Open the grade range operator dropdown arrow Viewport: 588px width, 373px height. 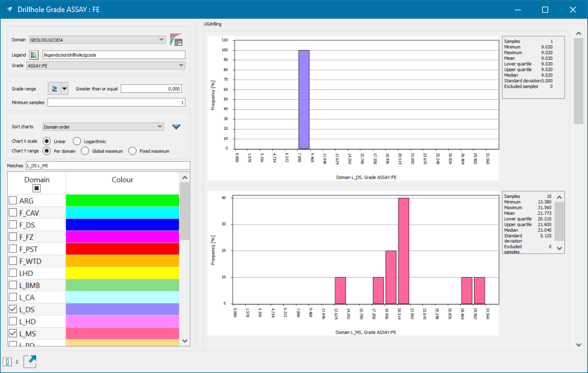[x=65, y=88]
